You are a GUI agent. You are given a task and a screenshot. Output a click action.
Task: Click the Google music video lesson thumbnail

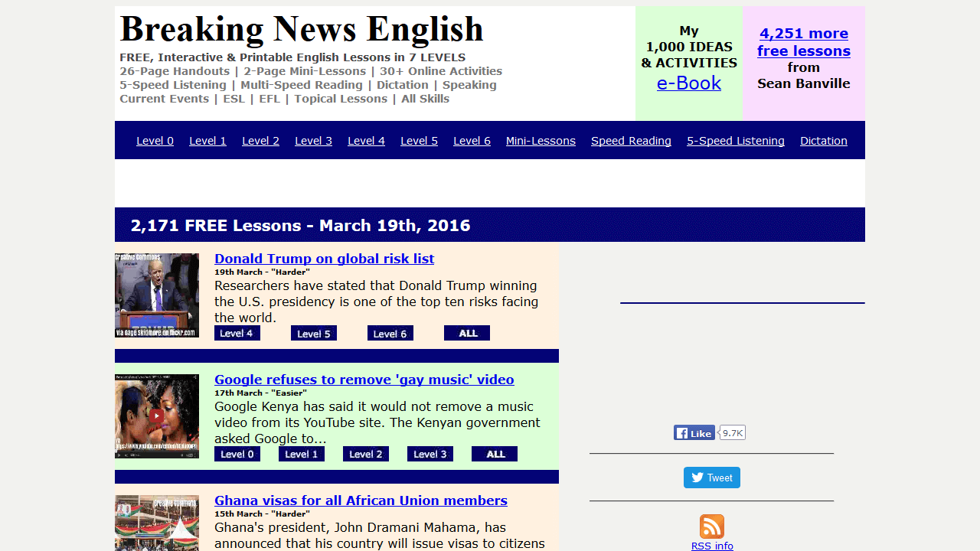(x=157, y=416)
